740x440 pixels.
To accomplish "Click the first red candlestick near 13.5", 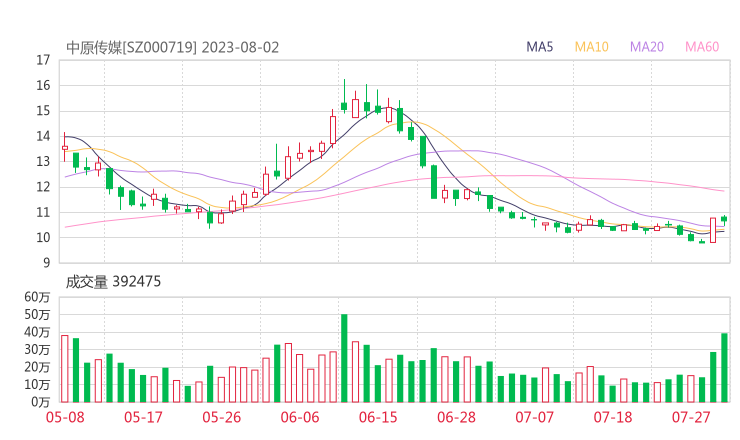I will coord(65,148).
